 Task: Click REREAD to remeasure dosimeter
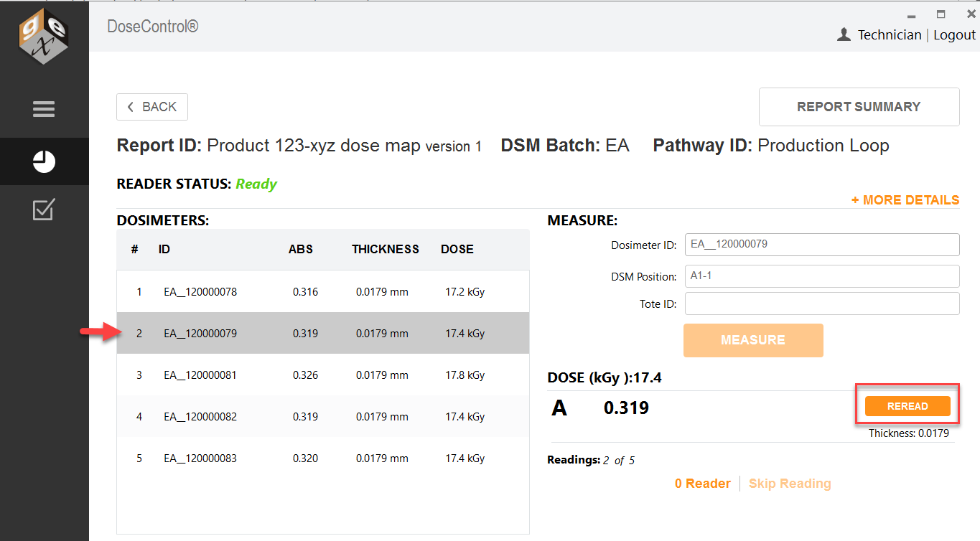coord(907,406)
